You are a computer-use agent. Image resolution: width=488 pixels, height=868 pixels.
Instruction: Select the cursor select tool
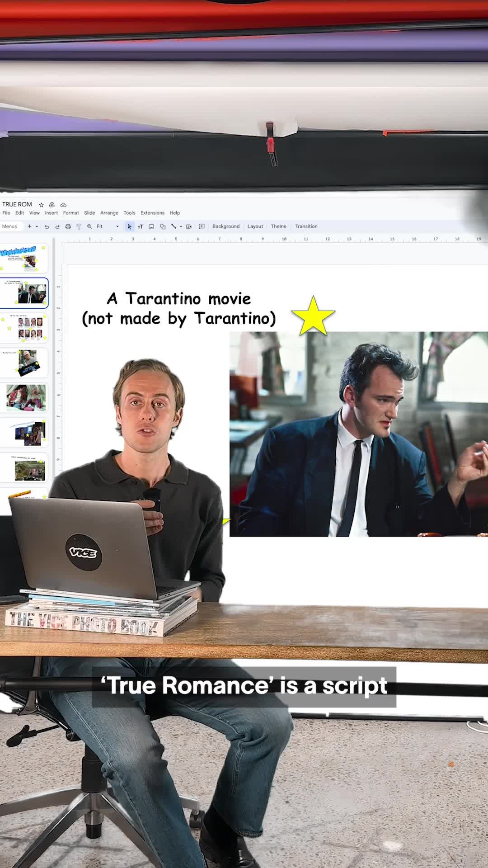point(130,226)
